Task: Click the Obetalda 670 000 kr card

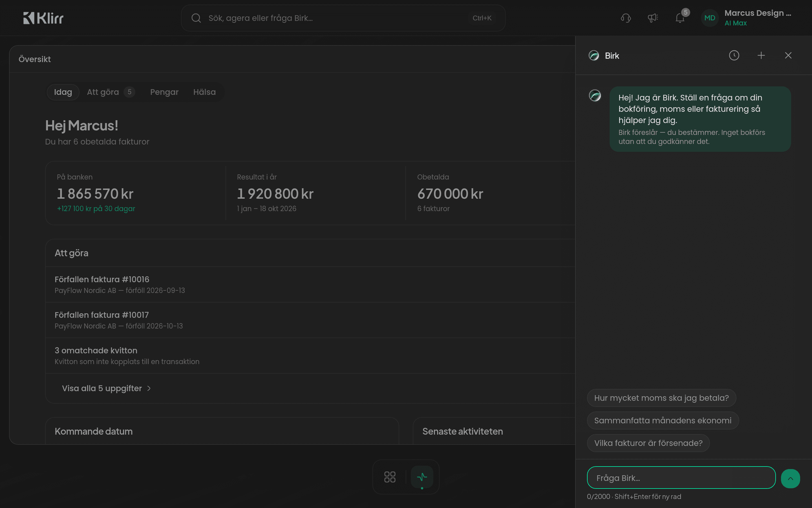Action: [491, 193]
